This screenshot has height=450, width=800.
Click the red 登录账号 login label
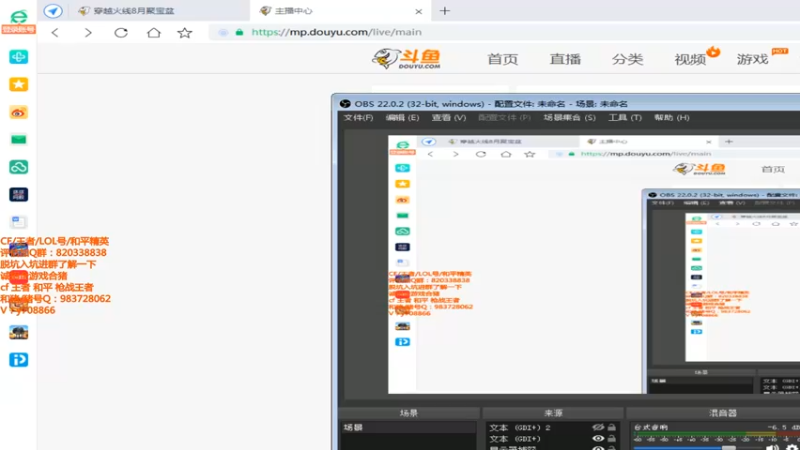click(18, 29)
